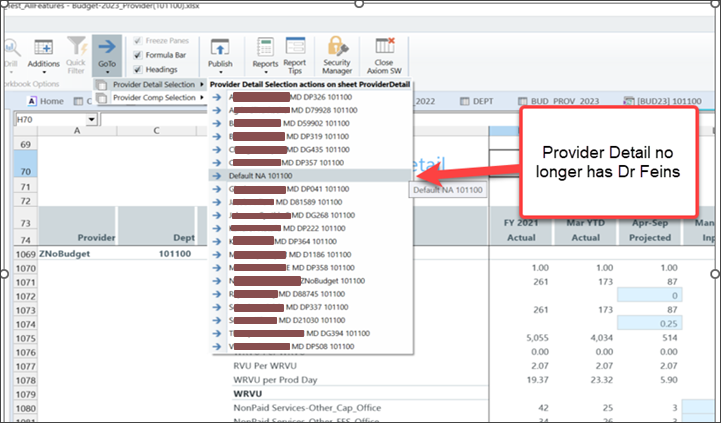Open the Reports icon

click(x=265, y=52)
